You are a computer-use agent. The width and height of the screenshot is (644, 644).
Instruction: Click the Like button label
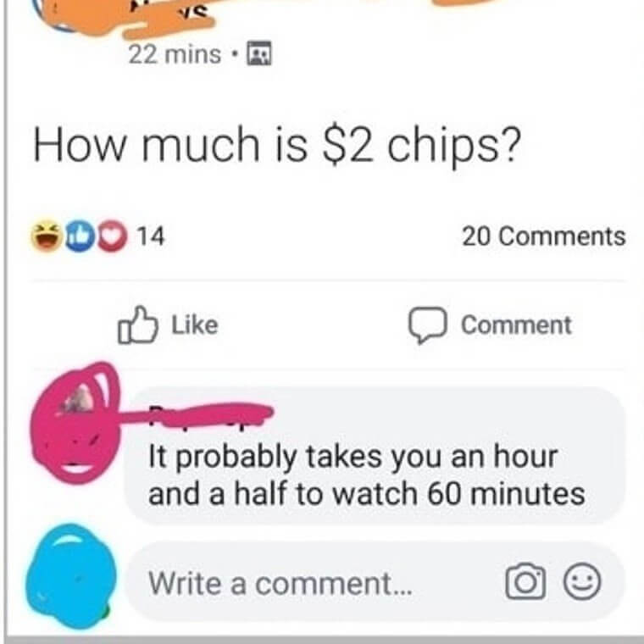(x=195, y=325)
